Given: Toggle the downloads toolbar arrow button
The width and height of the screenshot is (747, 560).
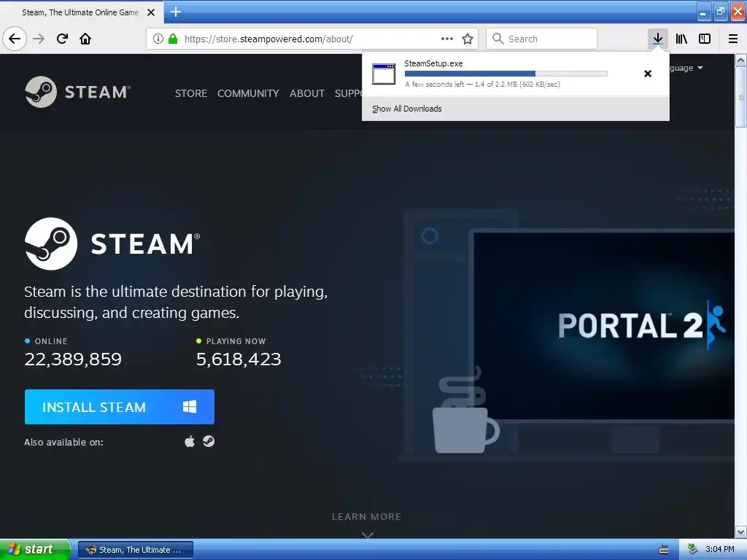Looking at the screenshot, I should click(657, 39).
